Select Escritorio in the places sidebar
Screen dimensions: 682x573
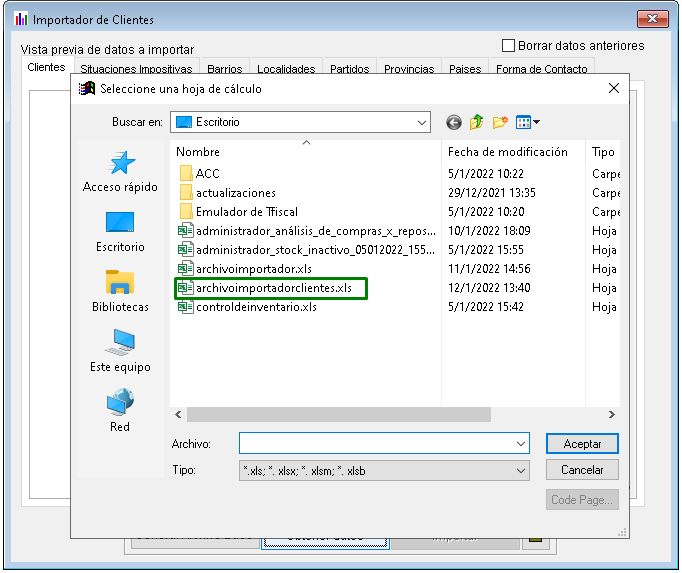120,232
